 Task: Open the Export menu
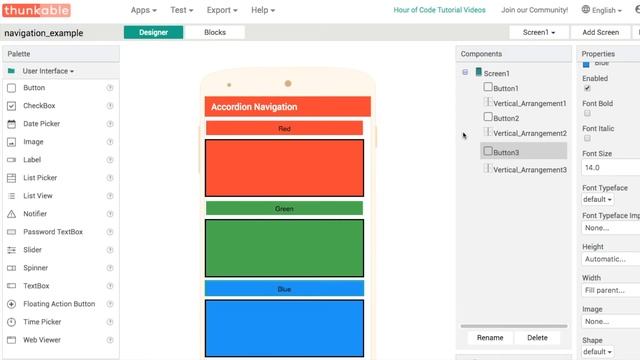coord(222,10)
